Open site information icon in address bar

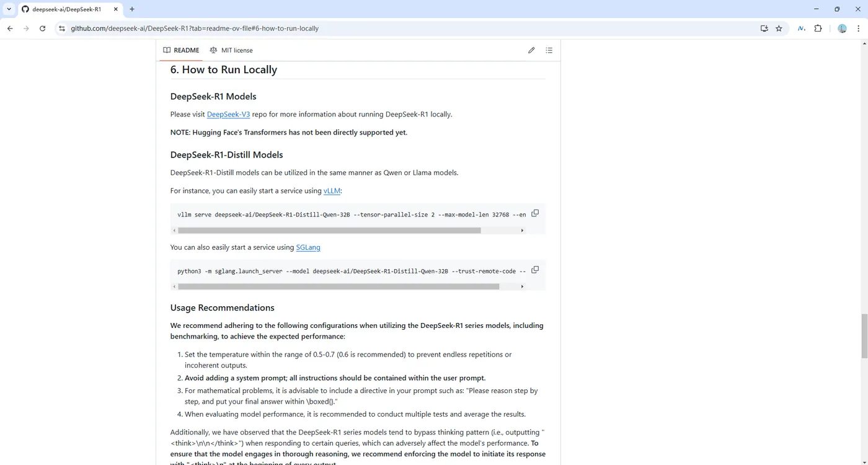(x=61, y=29)
